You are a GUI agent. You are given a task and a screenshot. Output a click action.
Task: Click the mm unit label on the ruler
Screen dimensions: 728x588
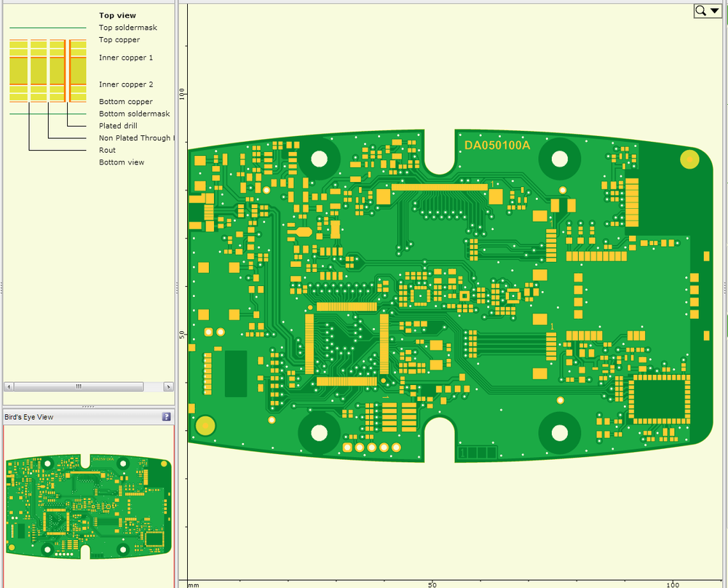194,585
